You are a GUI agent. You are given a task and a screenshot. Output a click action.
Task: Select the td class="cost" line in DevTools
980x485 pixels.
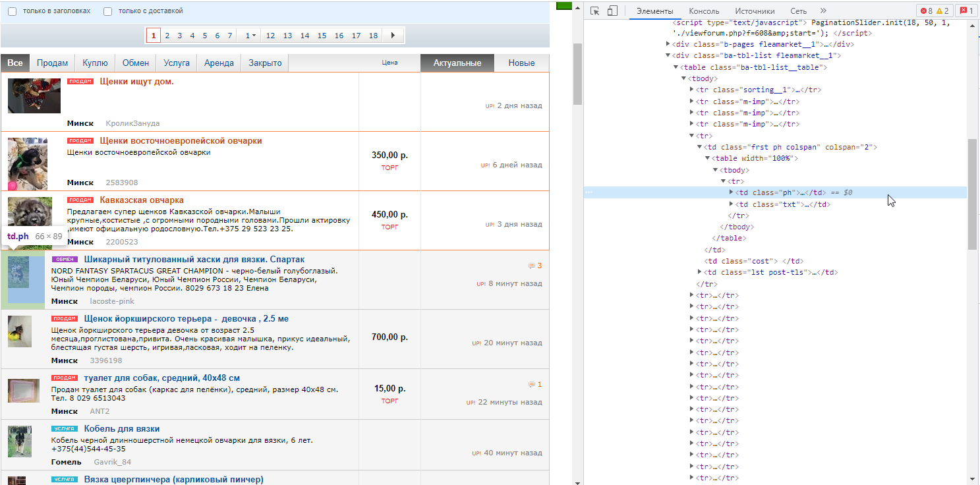pos(753,261)
